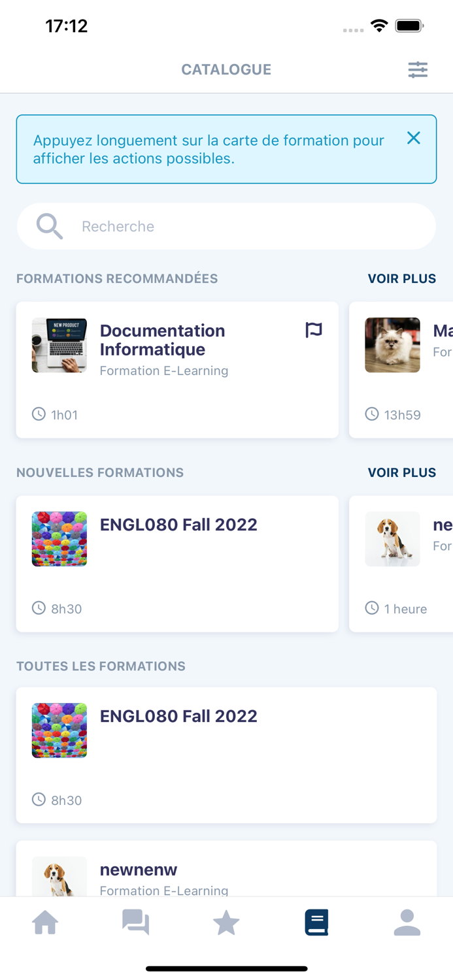Open the catalogue filter options
This screenshot has height=980, width=453.
point(418,69)
